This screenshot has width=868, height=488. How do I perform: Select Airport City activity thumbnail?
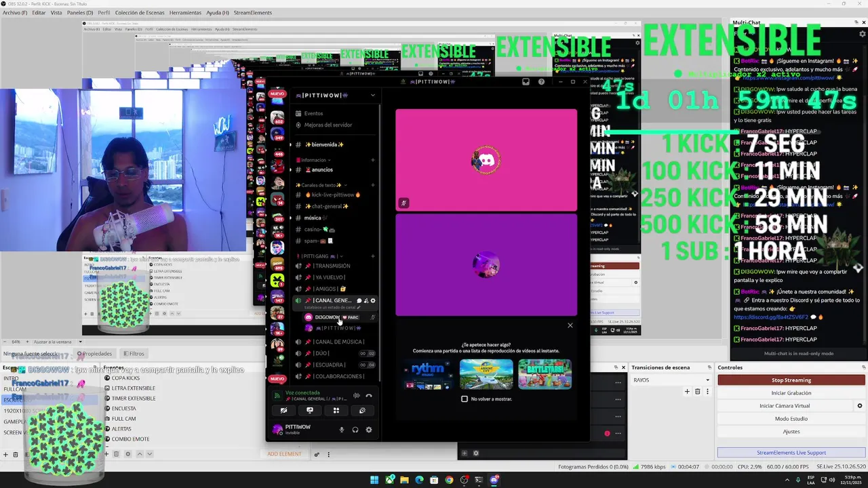[486, 374]
